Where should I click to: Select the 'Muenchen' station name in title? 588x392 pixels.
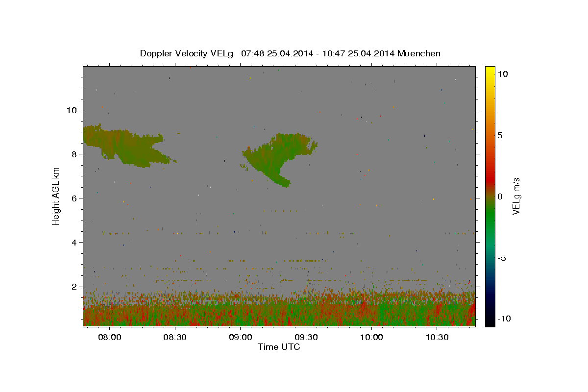point(419,53)
